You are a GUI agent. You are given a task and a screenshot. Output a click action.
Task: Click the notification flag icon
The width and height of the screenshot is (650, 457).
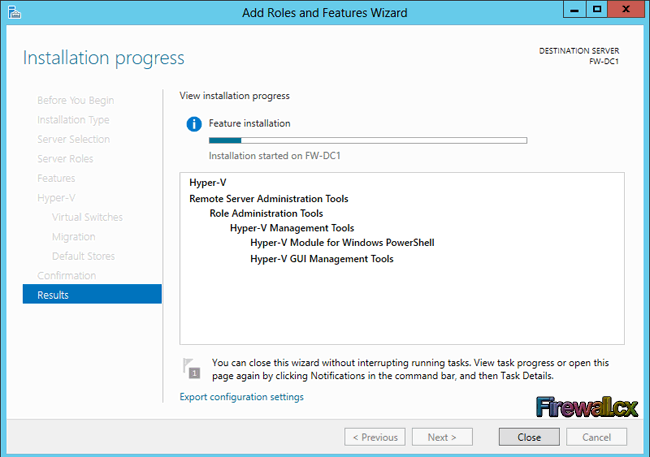[192, 368]
